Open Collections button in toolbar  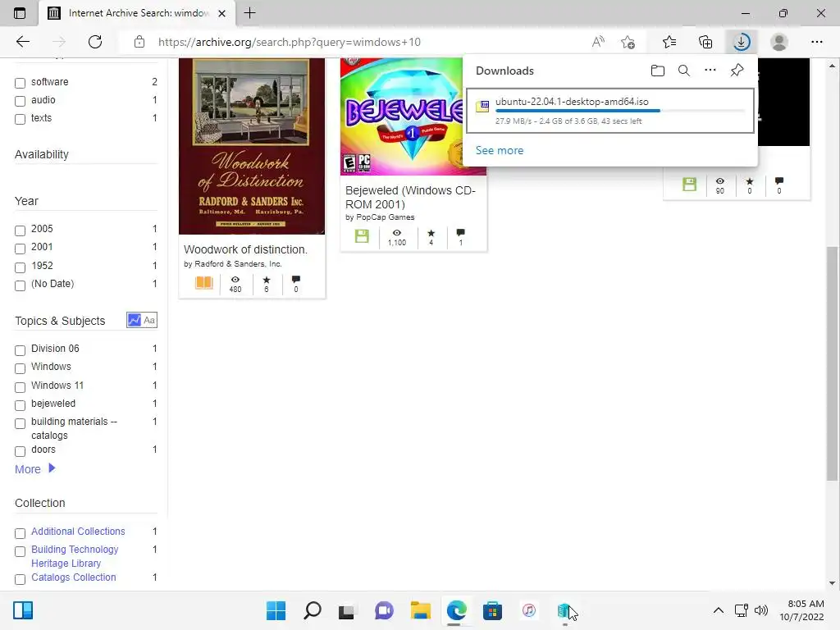[705, 42]
